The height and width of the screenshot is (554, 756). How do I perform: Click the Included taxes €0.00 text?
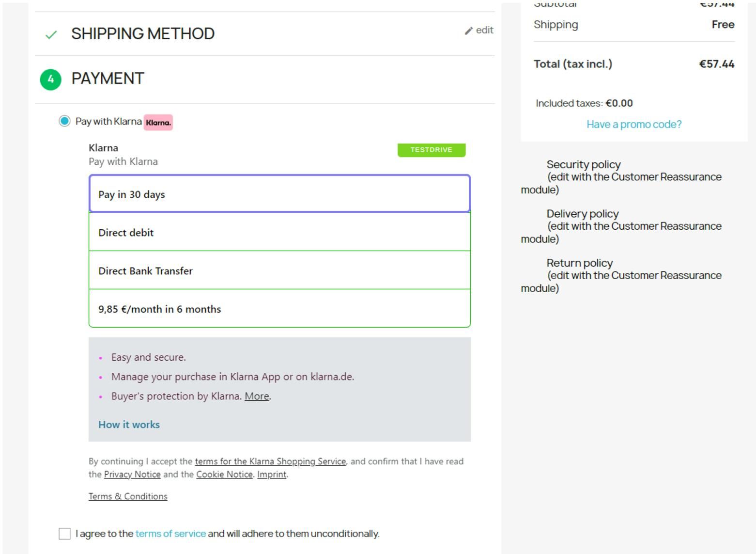(584, 103)
